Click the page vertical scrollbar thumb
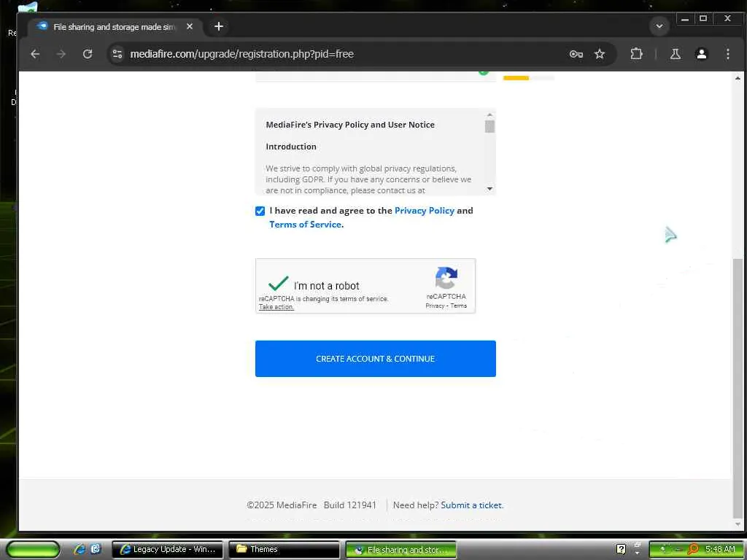 pyautogui.click(x=738, y=388)
